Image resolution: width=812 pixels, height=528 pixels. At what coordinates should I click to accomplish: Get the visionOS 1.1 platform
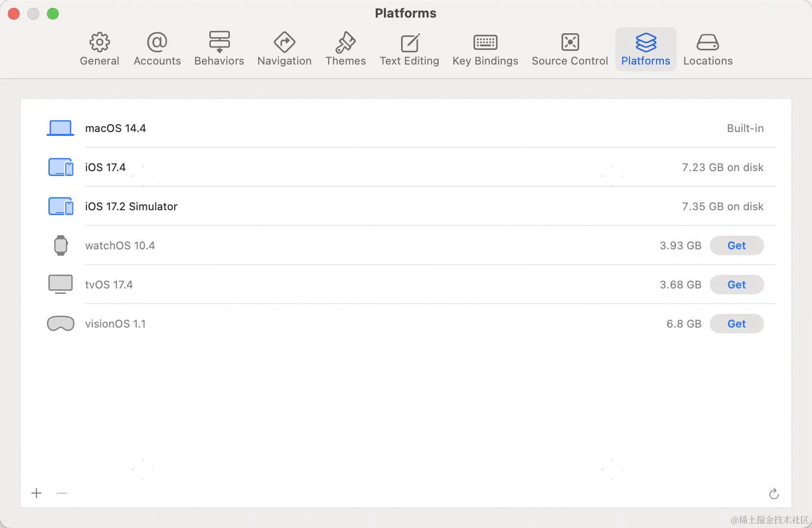tap(737, 324)
